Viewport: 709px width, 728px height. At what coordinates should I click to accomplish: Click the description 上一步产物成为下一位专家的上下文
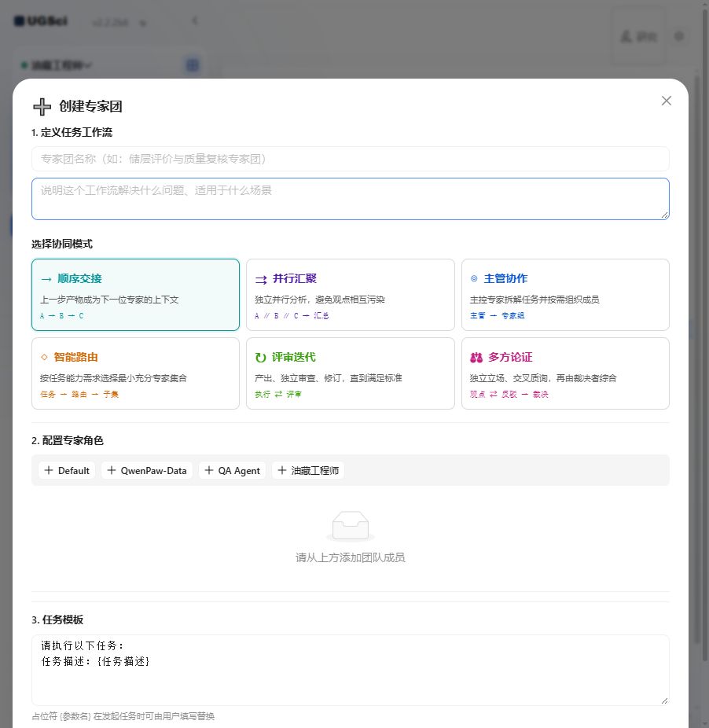click(x=109, y=300)
